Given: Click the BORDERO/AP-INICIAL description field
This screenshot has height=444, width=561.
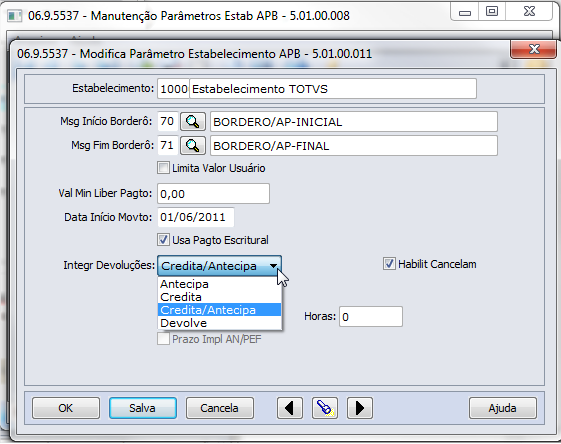Looking at the screenshot, I should [x=354, y=122].
